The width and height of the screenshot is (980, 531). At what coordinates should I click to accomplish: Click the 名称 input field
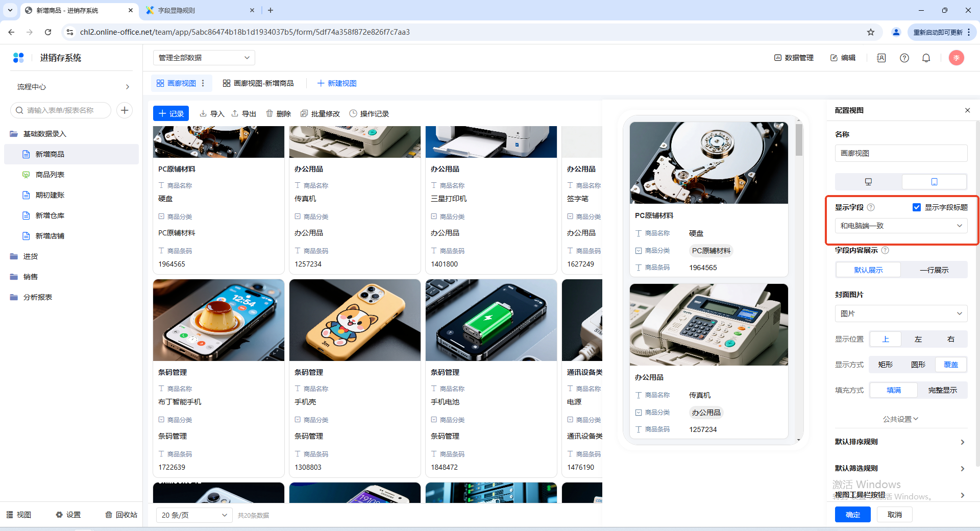(901, 153)
